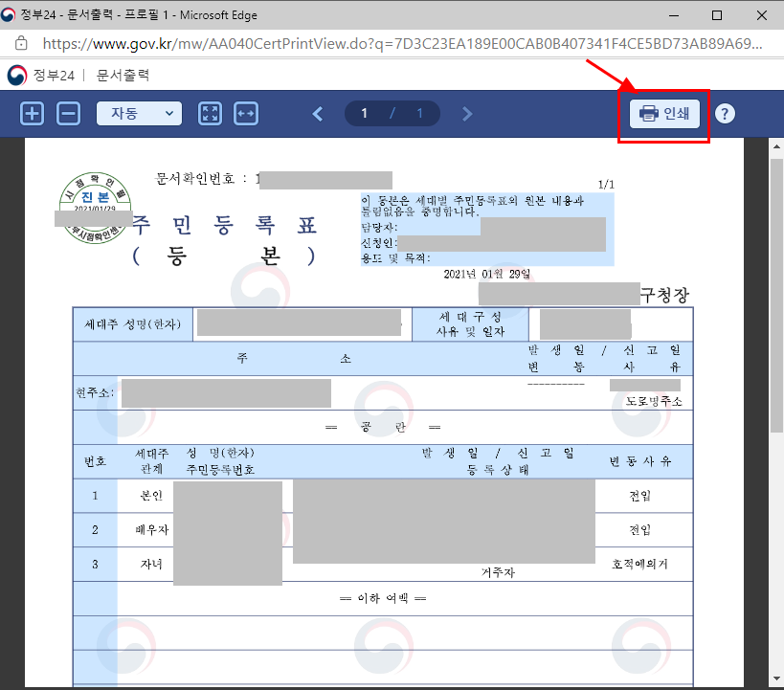Click the scrollbar up arrow

[x=776, y=147]
